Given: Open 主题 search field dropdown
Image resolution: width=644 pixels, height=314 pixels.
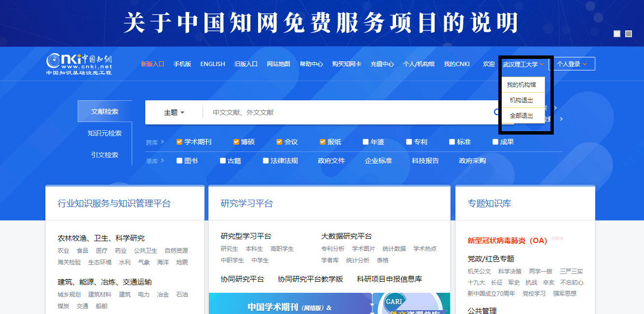Looking at the screenshot, I should [x=174, y=112].
